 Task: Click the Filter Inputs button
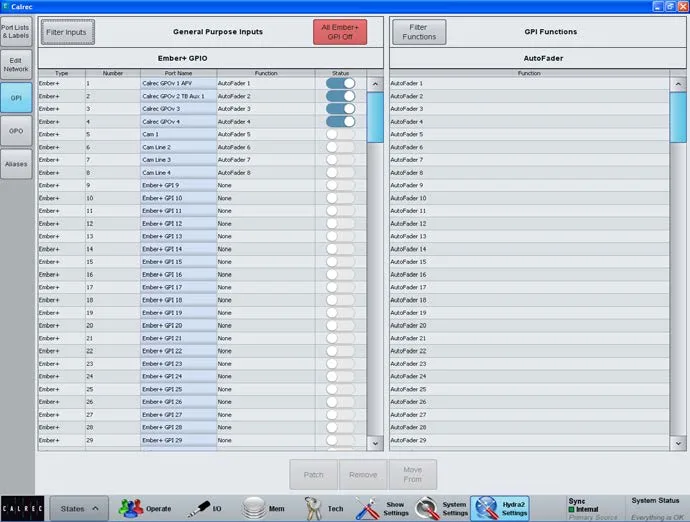[x=67, y=32]
